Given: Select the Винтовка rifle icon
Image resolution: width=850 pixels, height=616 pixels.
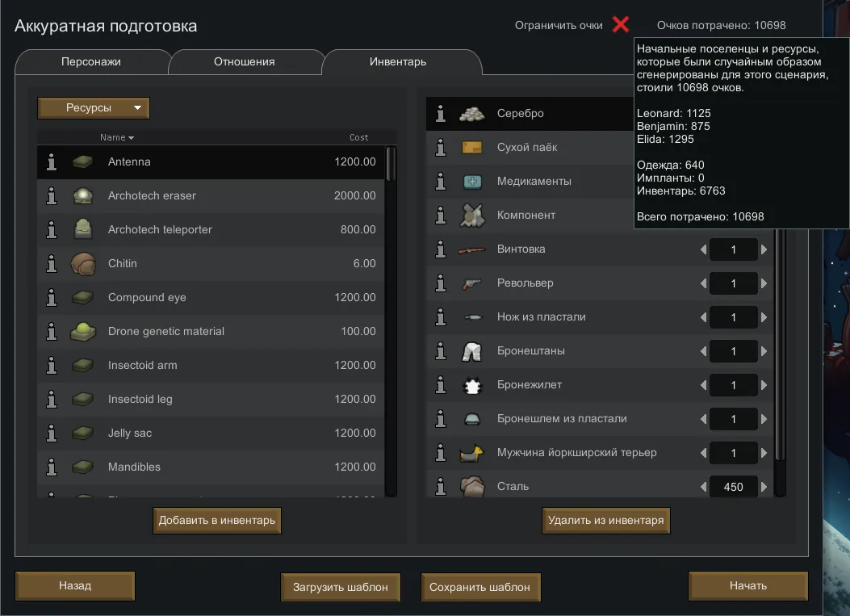Looking at the screenshot, I should 472,249.
